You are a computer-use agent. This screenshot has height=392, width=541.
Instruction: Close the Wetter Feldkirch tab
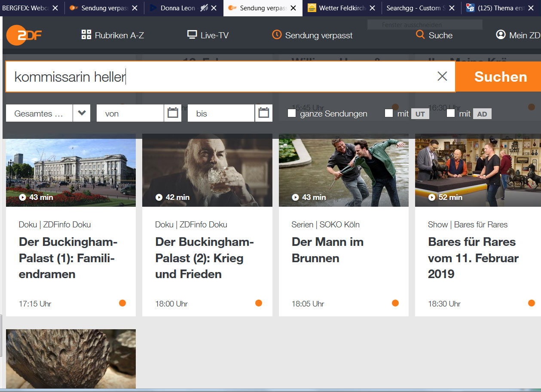pyautogui.click(x=373, y=8)
